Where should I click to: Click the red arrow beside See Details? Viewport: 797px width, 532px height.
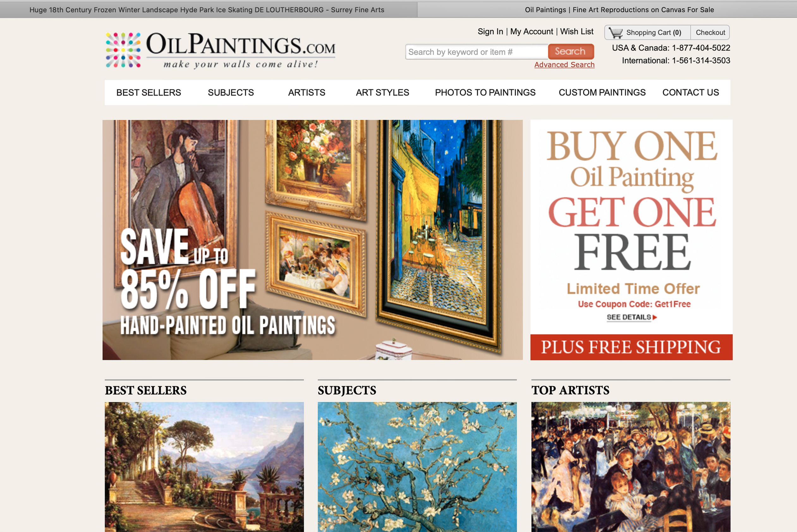click(655, 317)
